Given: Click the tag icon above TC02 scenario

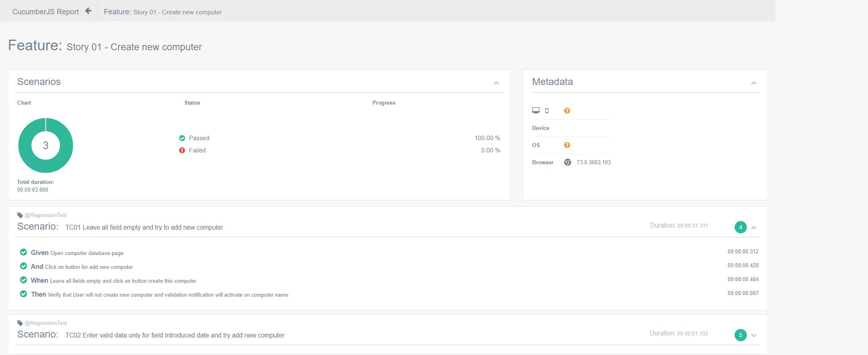Looking at the screenshot, I should pos(20,323).
